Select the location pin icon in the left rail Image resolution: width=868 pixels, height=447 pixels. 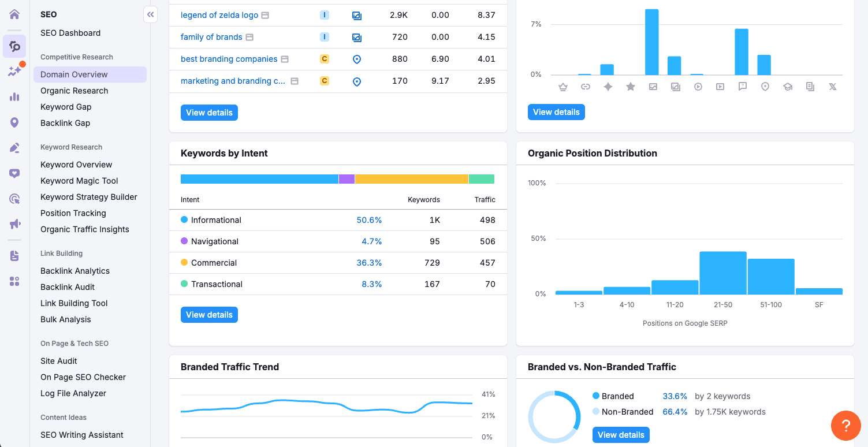[14, 122]
